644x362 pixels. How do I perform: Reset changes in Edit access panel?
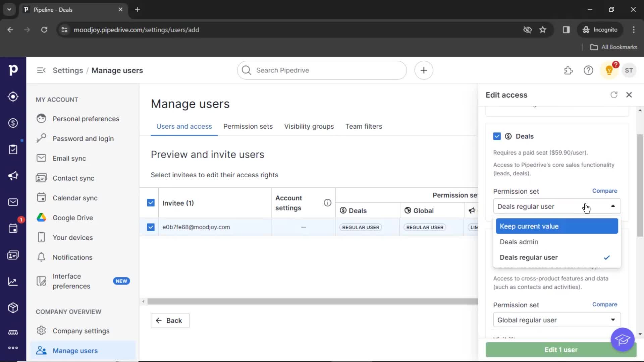[614, 95]
